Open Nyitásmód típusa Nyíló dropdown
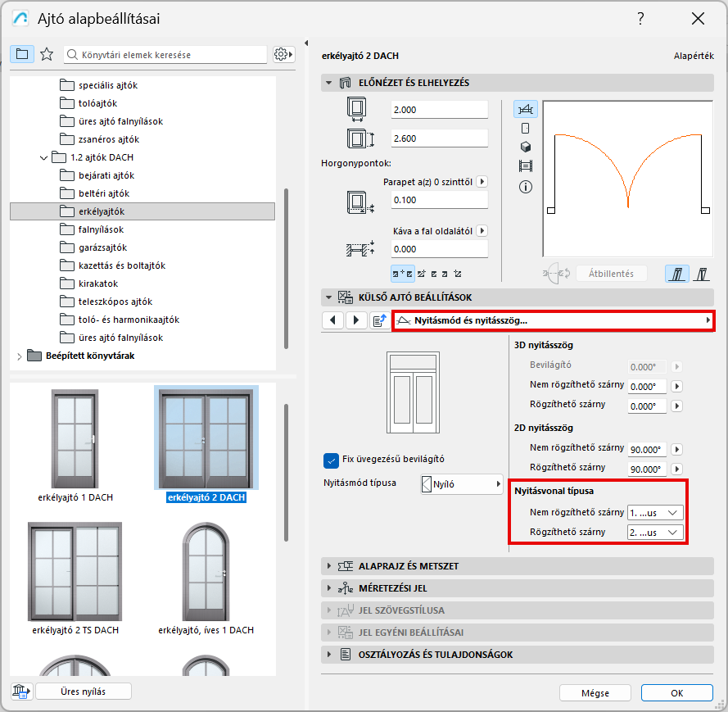 pos(462,484)
